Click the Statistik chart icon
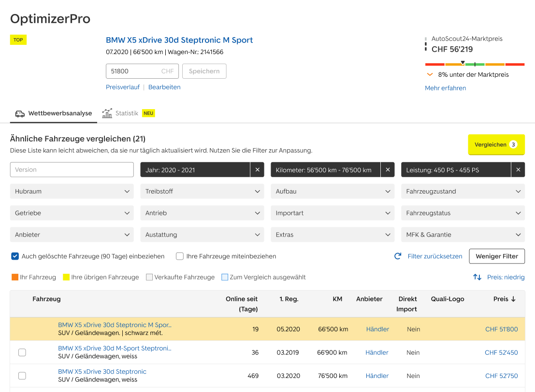This screenshot has width=535, height=392. pyautogui.click(x=107, y=113)
